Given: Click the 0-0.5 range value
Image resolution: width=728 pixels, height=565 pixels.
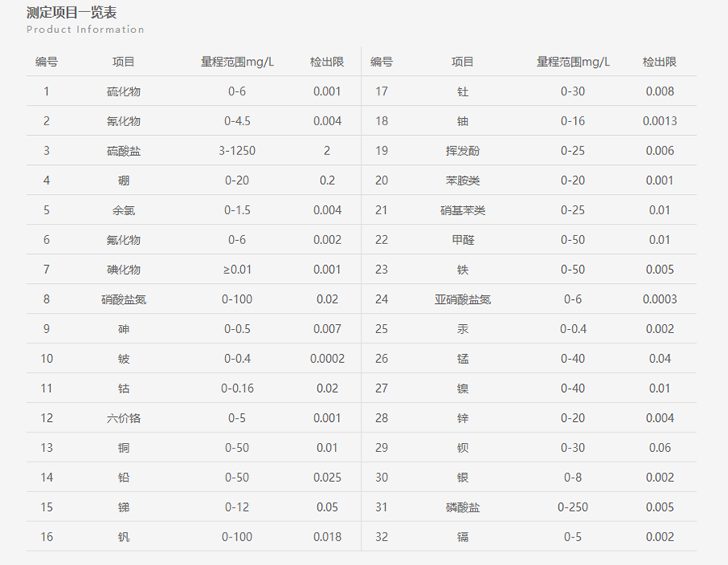Looking at the screenshot, I should (x=237, y=329).
